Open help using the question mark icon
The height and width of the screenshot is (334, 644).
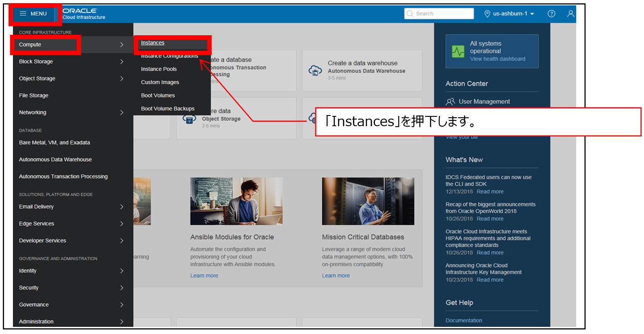pos(551,13)
